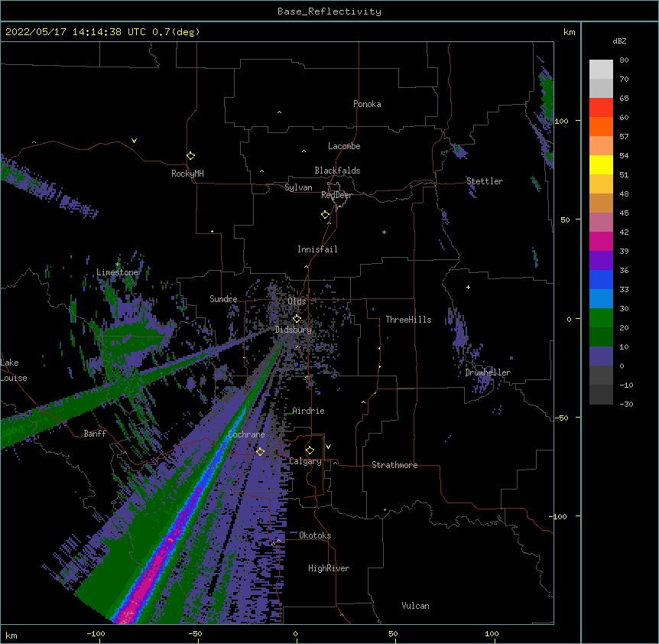The height and width of the screenshot is (644, 659).
Task: Click the bright yellow 54–51 dBZ legend swatch
Action: pos(601,164)
